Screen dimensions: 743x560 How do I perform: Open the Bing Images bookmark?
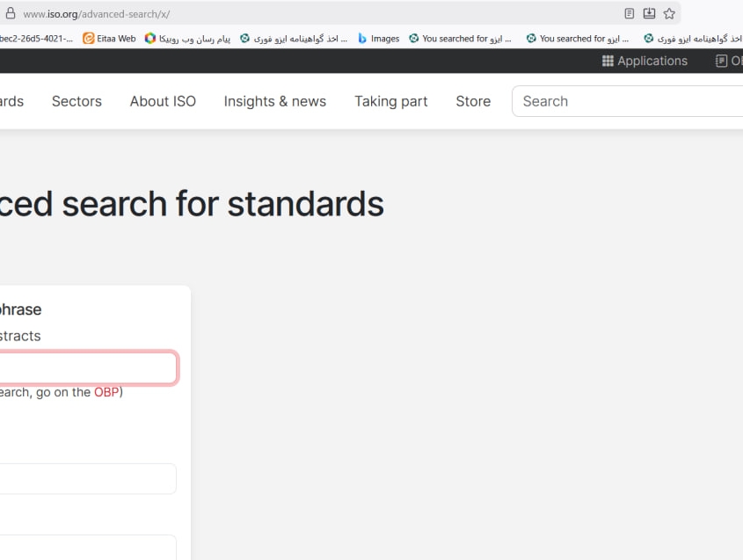(378, 39)
